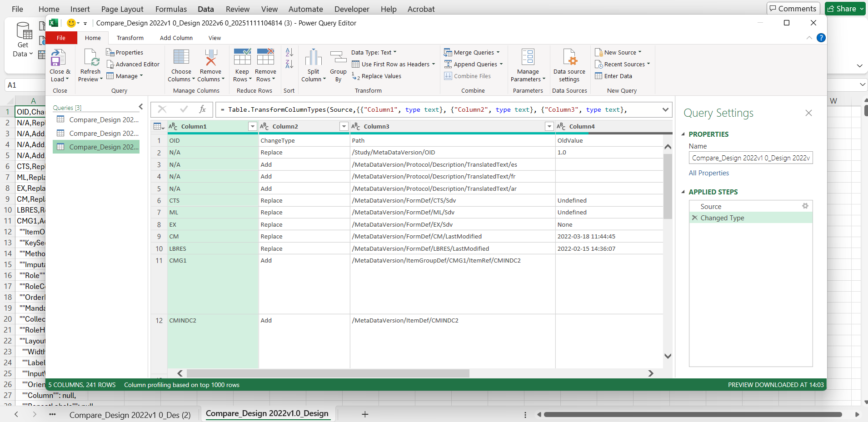Expand the formula bar chevron
868x422 pixels.
665,110
